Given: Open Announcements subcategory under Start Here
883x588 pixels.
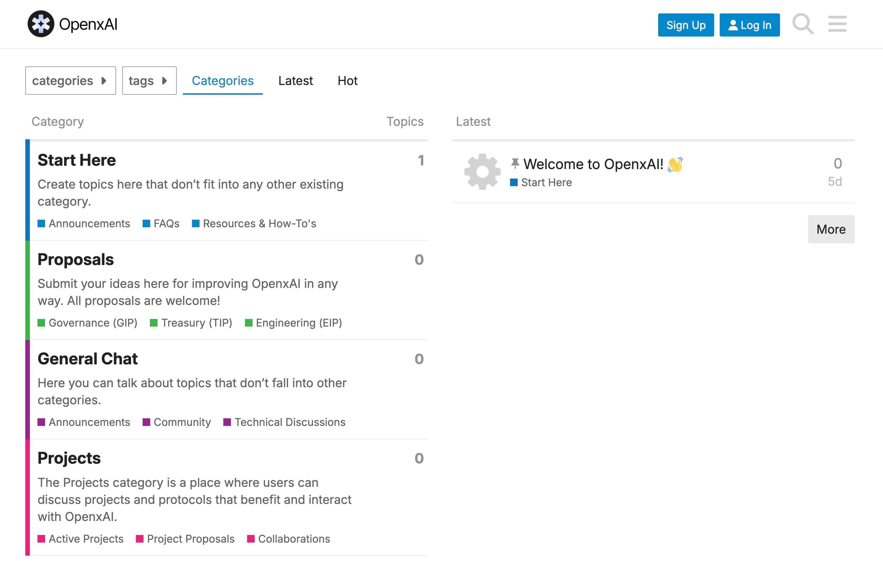Looking at the screenshot, I should click(x=84, y=224).
